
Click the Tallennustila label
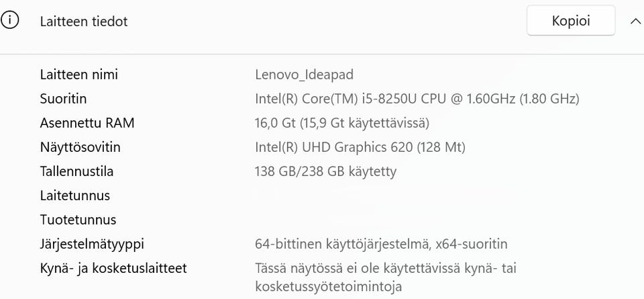[x=76, y=171]
